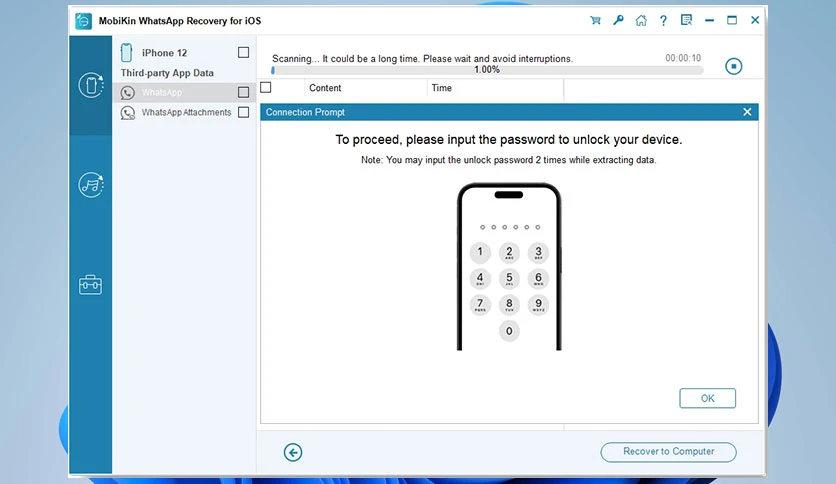
Task: Click the key register icon
Action: tap(618, 20)
